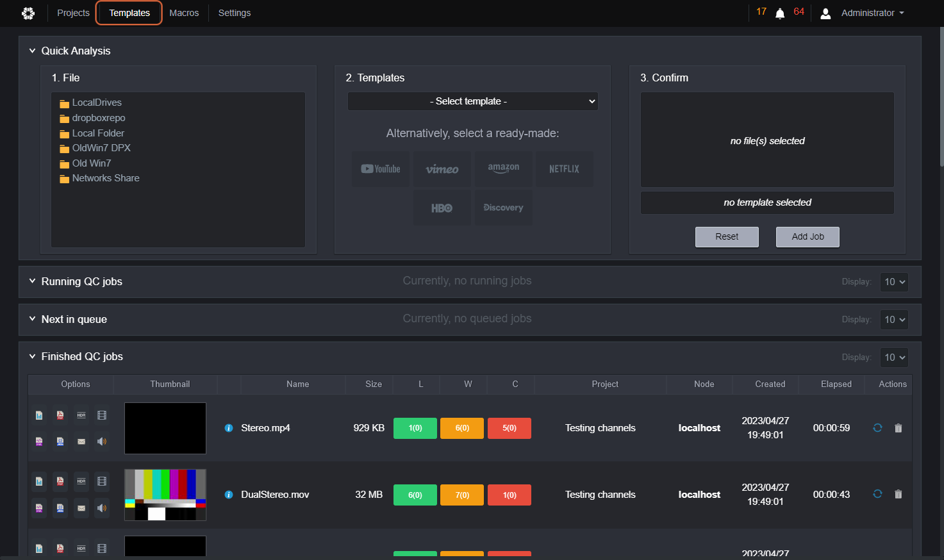Go to the Macros tab
Image resolution: width=944 pixels, height=560 pixels.
click(x=184, y=13)
